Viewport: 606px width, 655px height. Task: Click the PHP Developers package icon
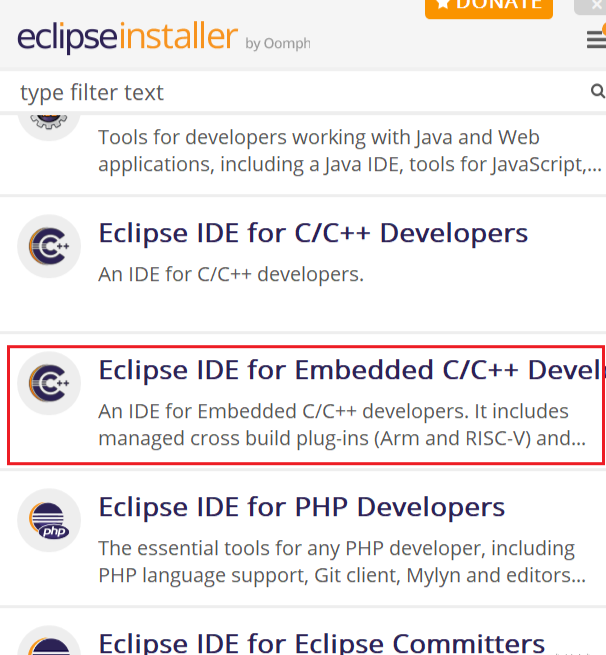pos(49,520)
